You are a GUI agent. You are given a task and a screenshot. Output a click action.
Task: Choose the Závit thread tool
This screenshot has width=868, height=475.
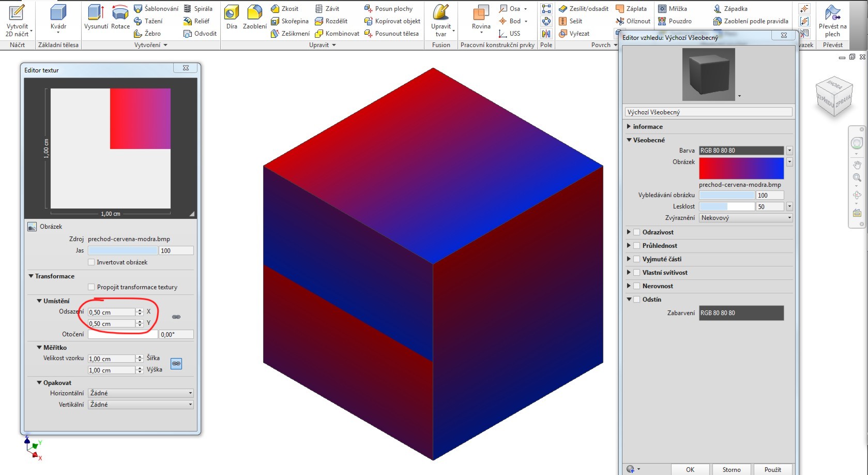click(327, 9)
